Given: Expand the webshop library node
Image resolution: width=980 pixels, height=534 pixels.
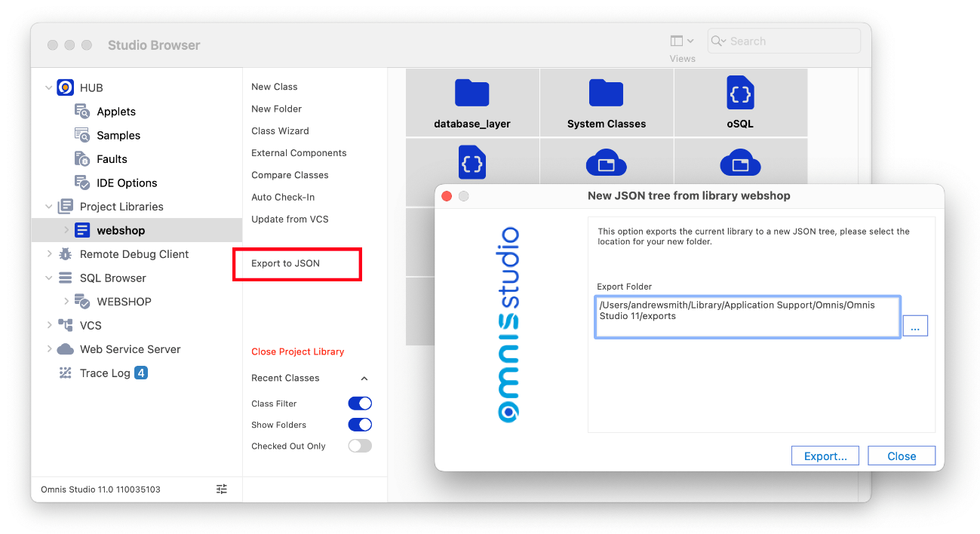Looking at the screenshot, I should coord(66,230).
